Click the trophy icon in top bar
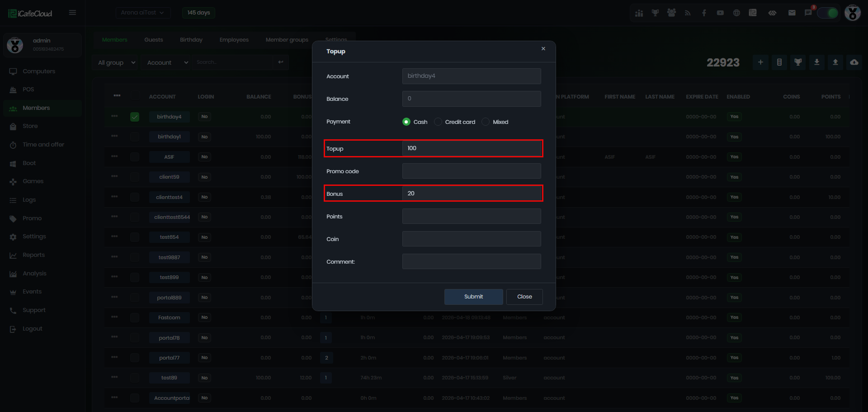This screenshot has width=868, height=412. [655, 13]
